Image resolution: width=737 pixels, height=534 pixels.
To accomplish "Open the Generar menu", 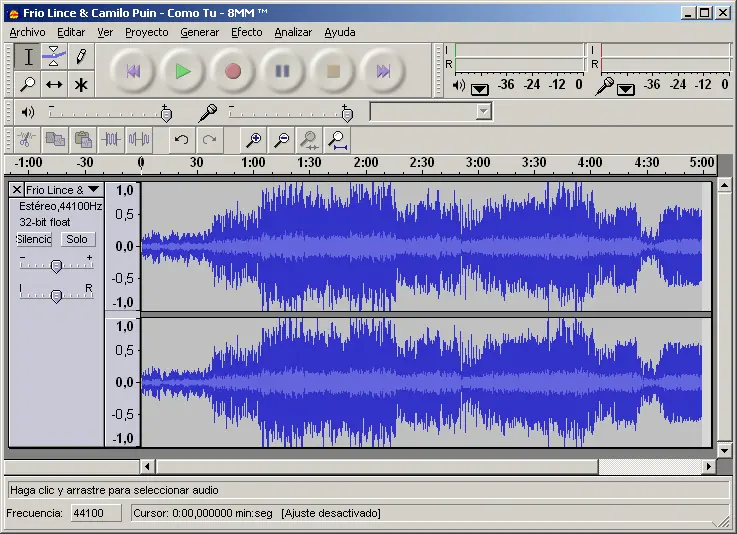I will pyautogui.click(x=200, y=32).
